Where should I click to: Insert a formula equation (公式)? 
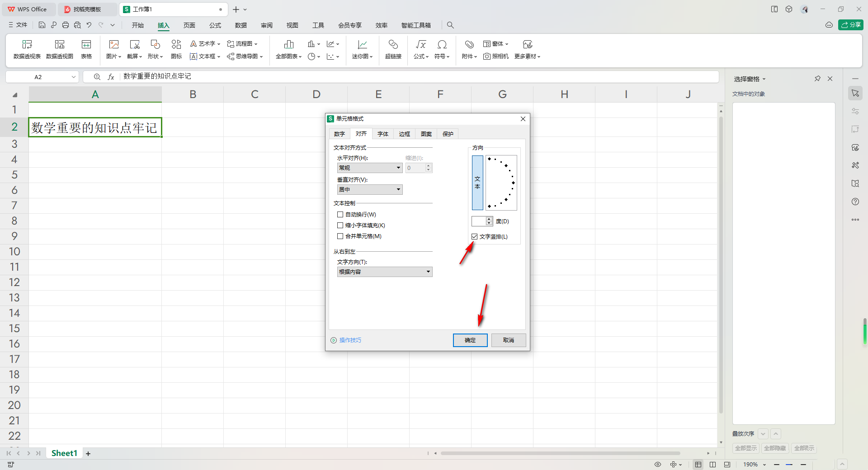[x=421, y=49]
